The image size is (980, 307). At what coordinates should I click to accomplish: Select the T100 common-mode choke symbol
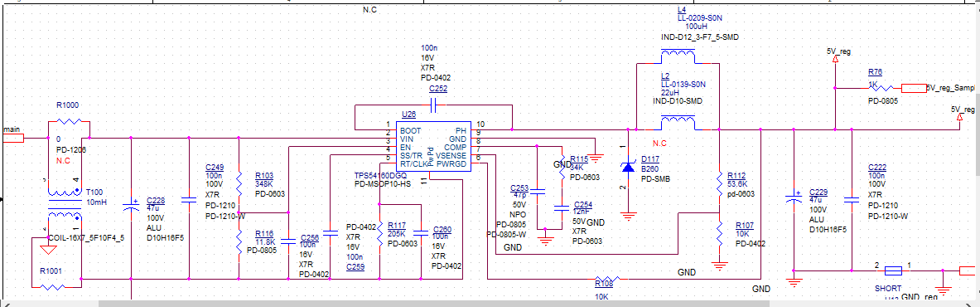(65, 204)
